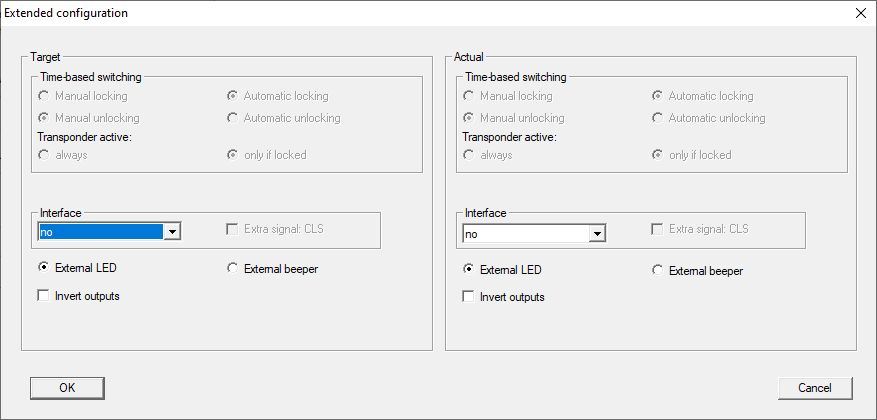Toggle Extra signal: CLS in Actual group

(658, 229)
